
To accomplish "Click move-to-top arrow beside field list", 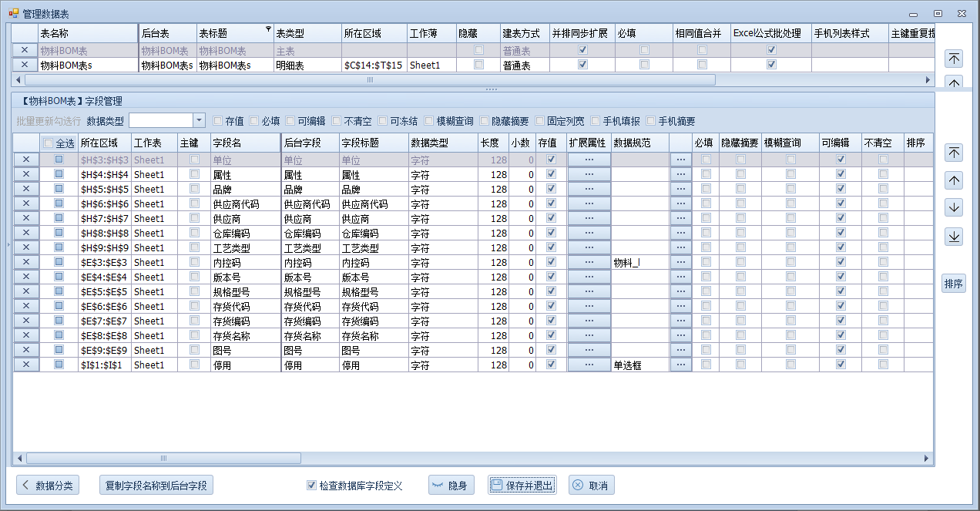I will click(954, 153).
